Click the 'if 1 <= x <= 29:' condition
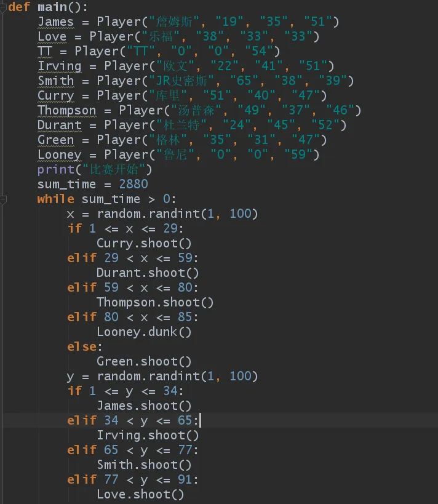Screen dimensions: 438x504 125,229
